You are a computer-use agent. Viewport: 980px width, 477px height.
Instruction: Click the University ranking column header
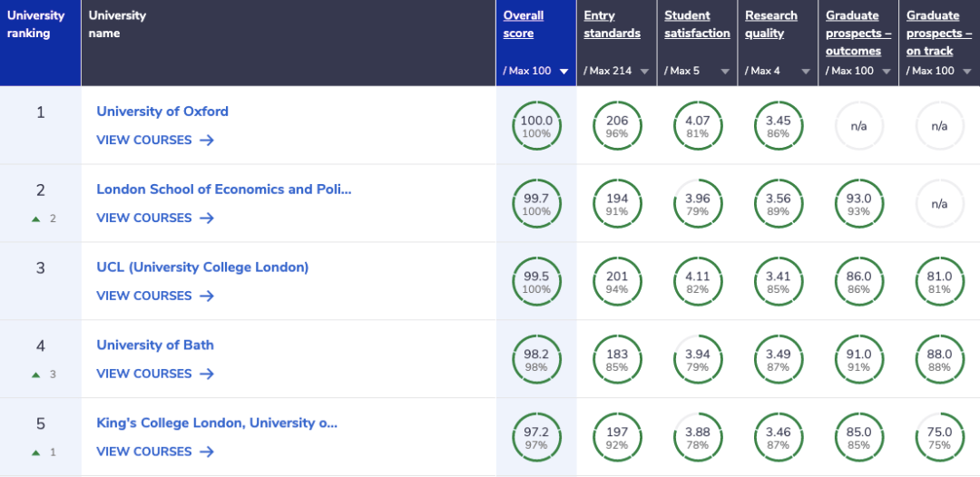(x=41, y=43)
